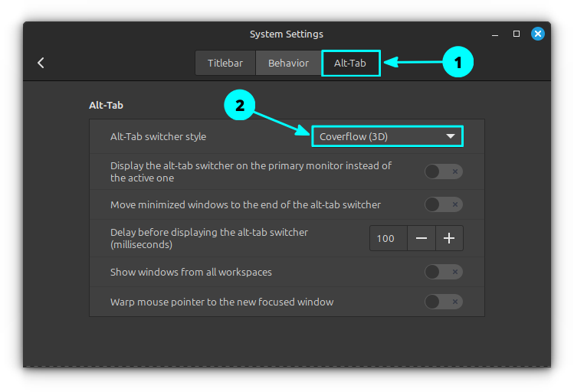
Task: Increase delay with the plus button
Action: pos(449,238)
